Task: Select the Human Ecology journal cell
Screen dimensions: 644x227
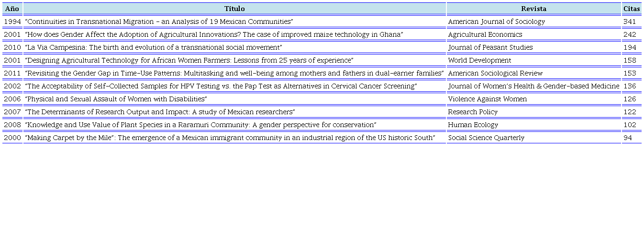Action: (x=473, y=125)
